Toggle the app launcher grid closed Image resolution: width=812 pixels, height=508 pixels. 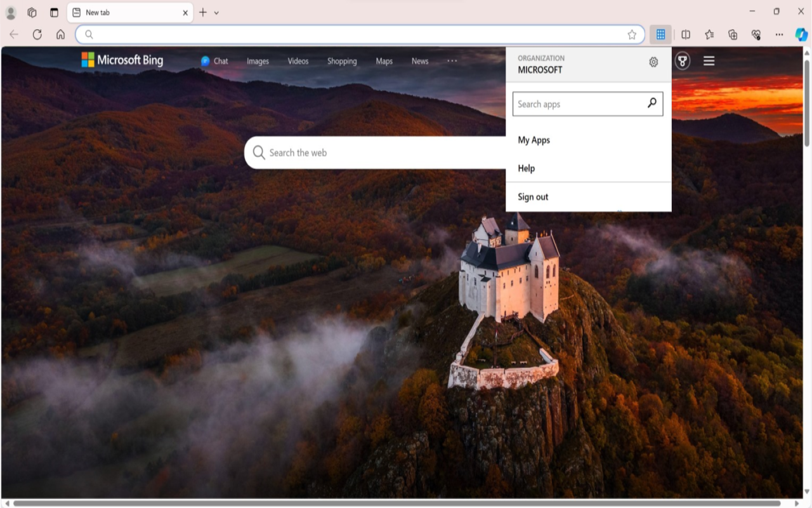660,34
